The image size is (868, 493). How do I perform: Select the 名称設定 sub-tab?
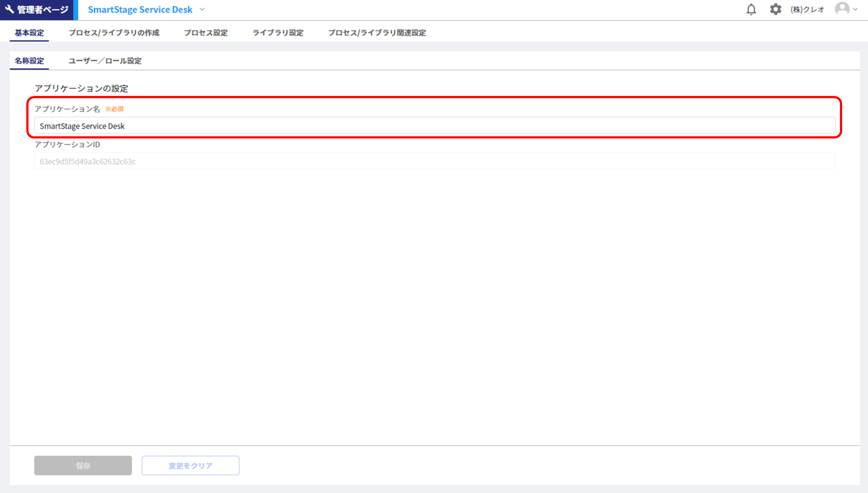(29, 61)
